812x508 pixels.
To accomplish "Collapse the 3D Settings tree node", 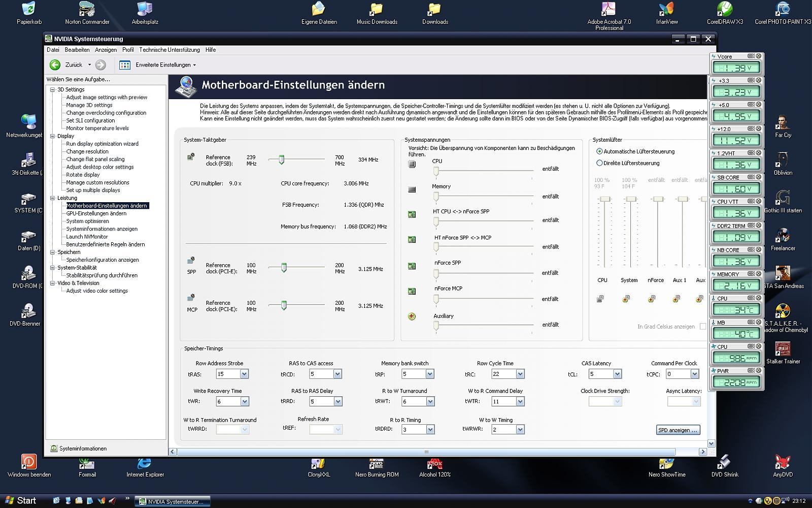I will click(52, 89).
